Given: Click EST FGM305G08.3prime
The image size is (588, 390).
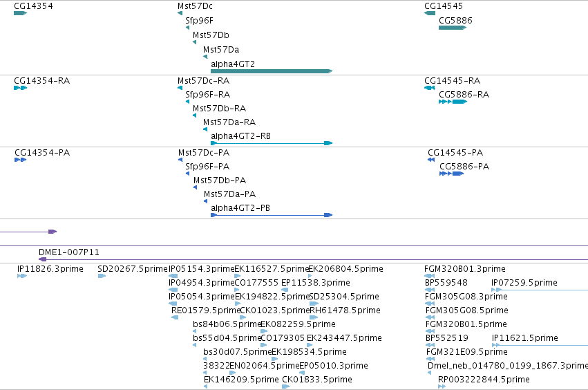Looking at the screenshot, I should [x=466, y=297].
